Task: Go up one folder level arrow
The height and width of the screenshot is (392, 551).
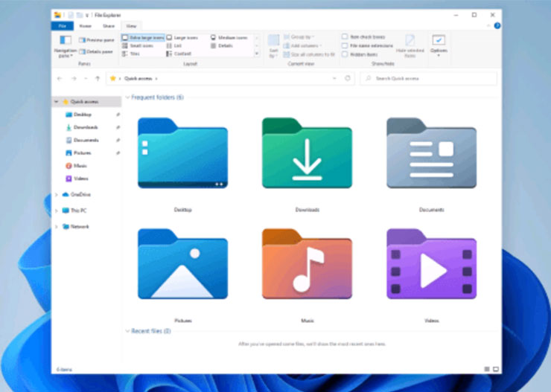Action: pyautogui.click(x=98, y=79)
